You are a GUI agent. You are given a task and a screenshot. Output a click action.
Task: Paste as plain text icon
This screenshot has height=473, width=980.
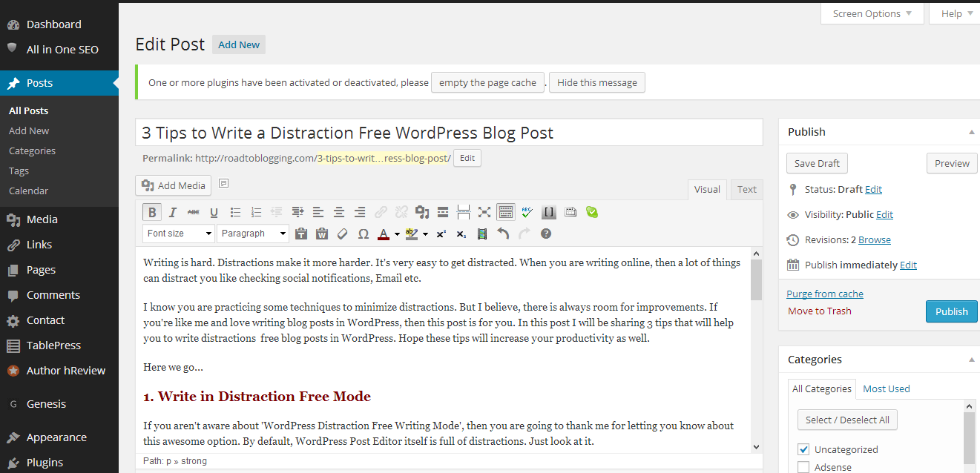click(x=301, y=234)
